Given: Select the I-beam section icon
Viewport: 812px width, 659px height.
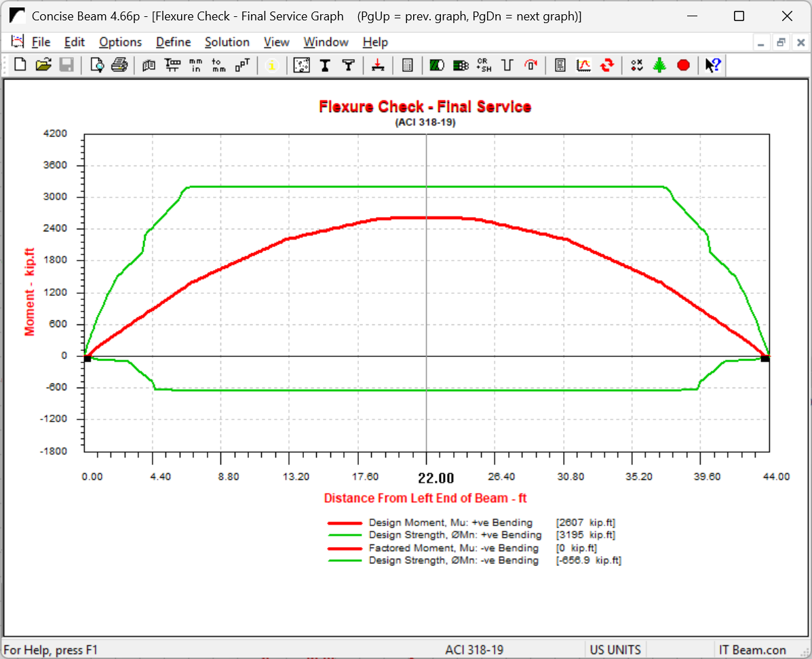Looking at the screenshot, I should 325,65.
